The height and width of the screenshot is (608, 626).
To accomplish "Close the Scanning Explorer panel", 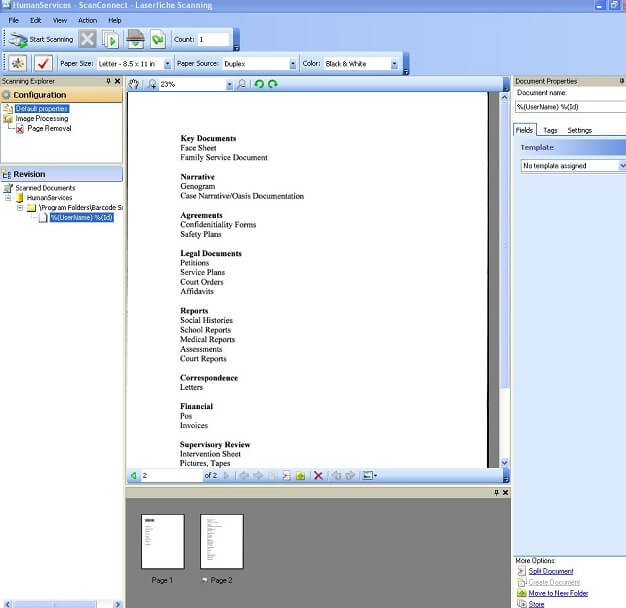I will [x=117, y=81].
